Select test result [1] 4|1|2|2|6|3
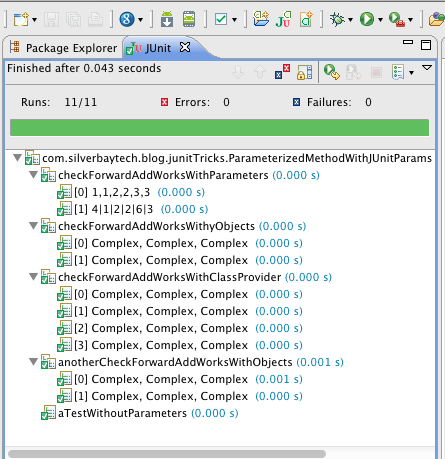Image resolution: width=445 pixels, height=459 pixels. pyautogui.click(x=132, y=209)
